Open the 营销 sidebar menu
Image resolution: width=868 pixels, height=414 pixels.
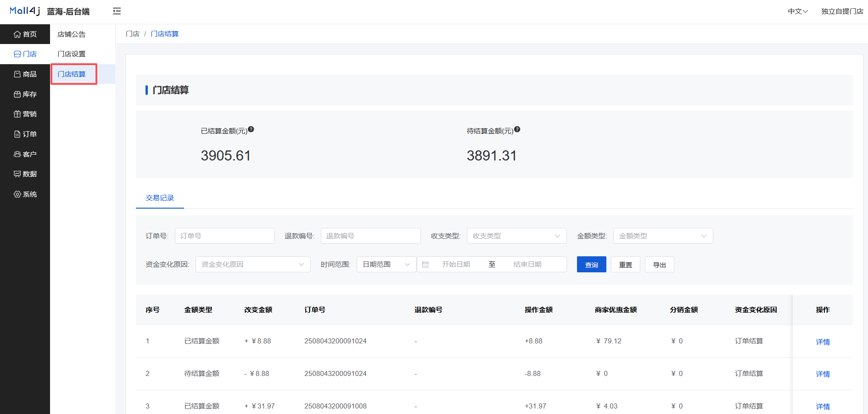click(x=25, y=114)
